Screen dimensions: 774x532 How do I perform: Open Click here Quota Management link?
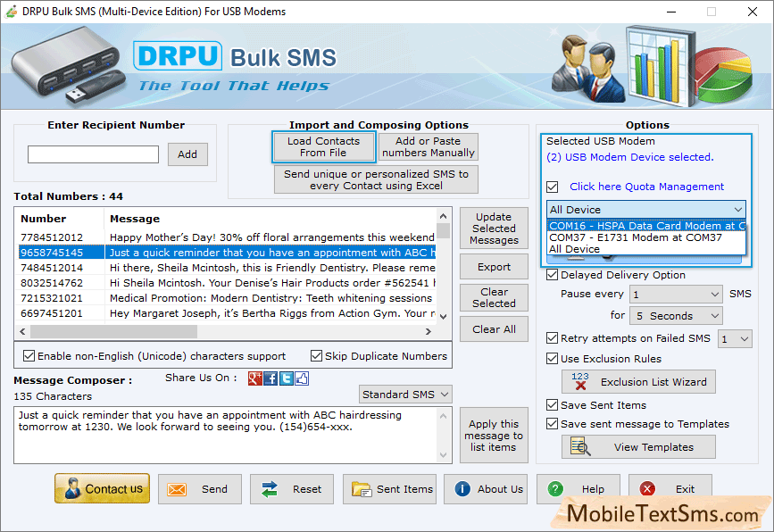tap(646, 187)
